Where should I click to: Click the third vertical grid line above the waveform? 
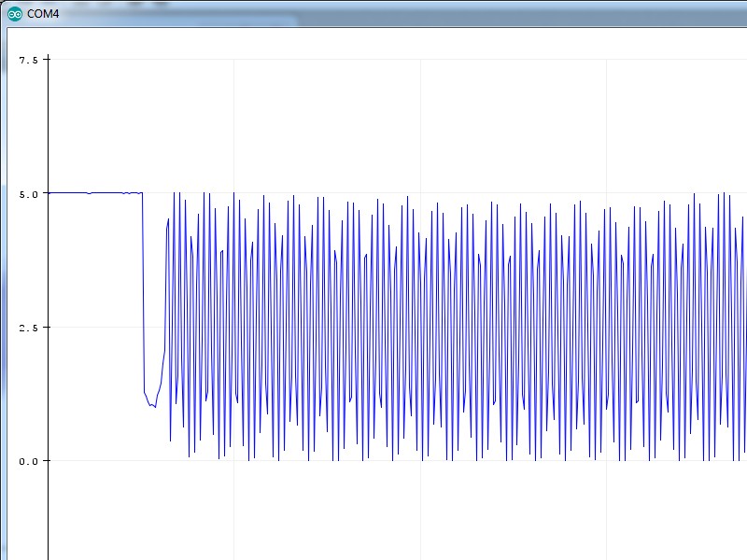[607, 121]
